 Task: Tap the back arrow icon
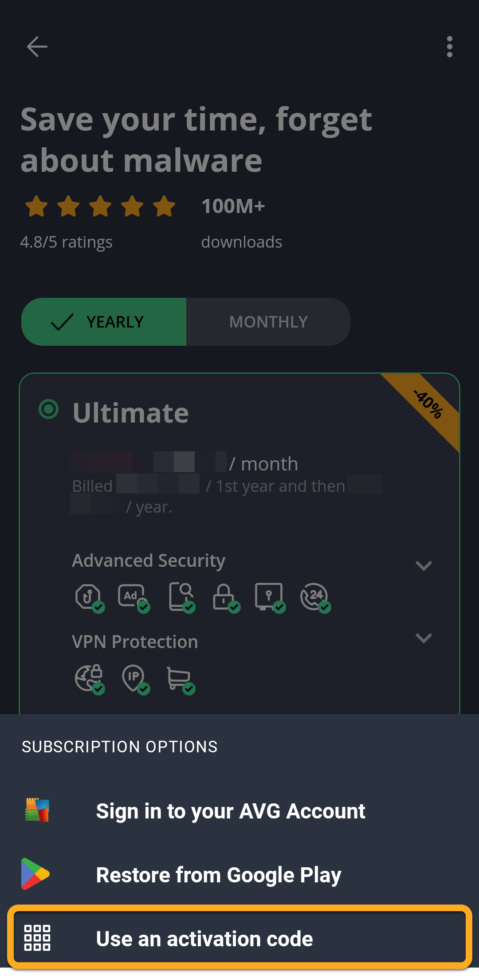tap(37, 47)
